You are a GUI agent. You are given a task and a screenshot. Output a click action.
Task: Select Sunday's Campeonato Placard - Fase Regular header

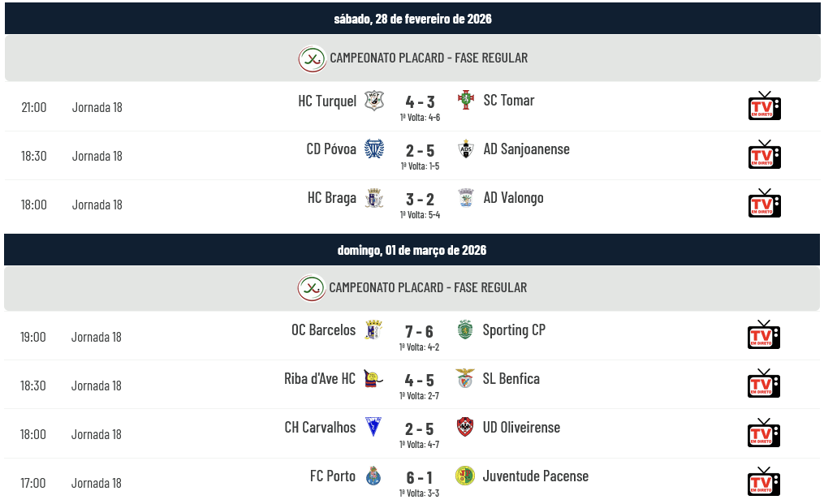427,287
